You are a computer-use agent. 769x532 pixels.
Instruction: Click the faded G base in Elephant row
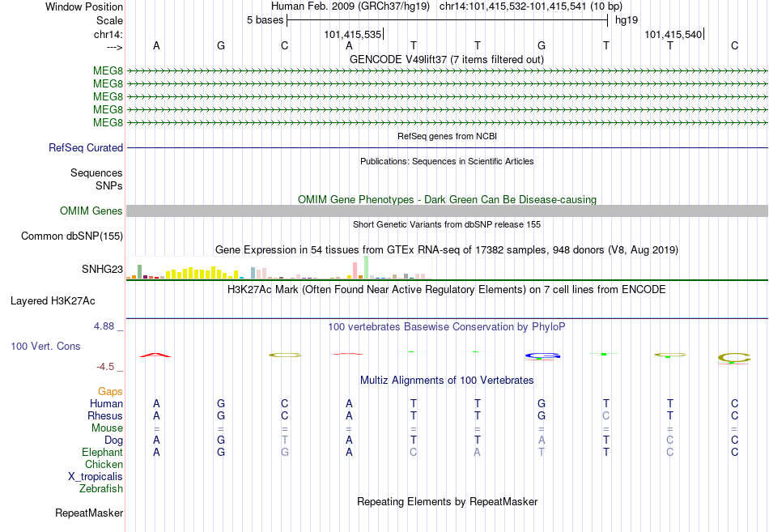(x=284, y=452)
